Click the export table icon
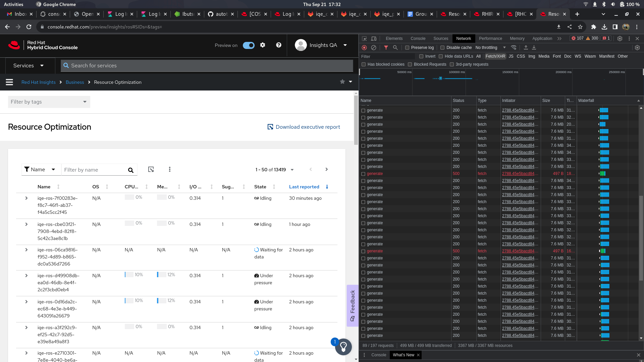The image size is (644, 362). [x=151, y=170]
